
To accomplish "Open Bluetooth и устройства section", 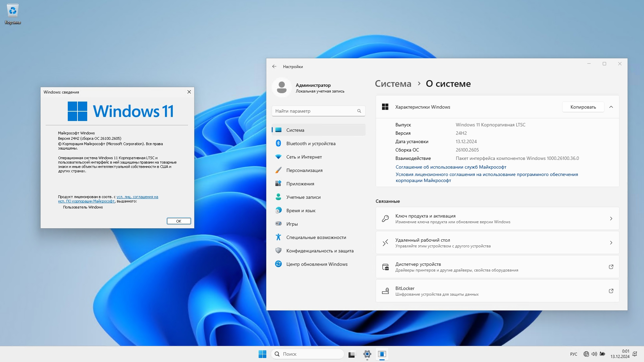I will tap(319, 143).
